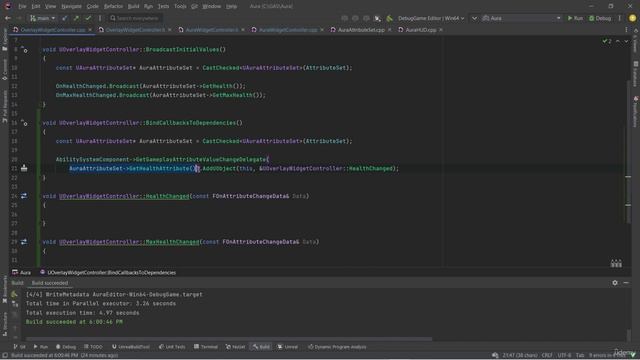The height and width of the screenshot is (360, 640).
Task: Open the Unit Tests tool window
Action: point(172,347)
